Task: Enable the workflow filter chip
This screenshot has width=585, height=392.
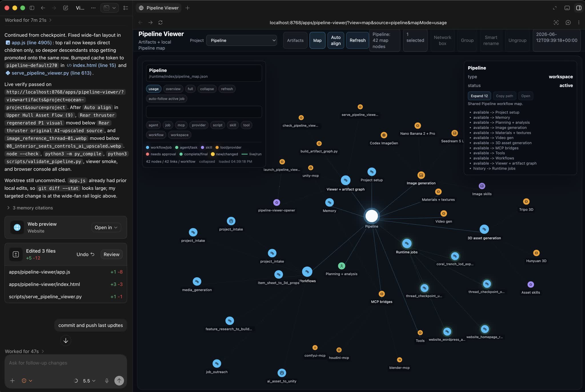Action: tap(156, 135)
